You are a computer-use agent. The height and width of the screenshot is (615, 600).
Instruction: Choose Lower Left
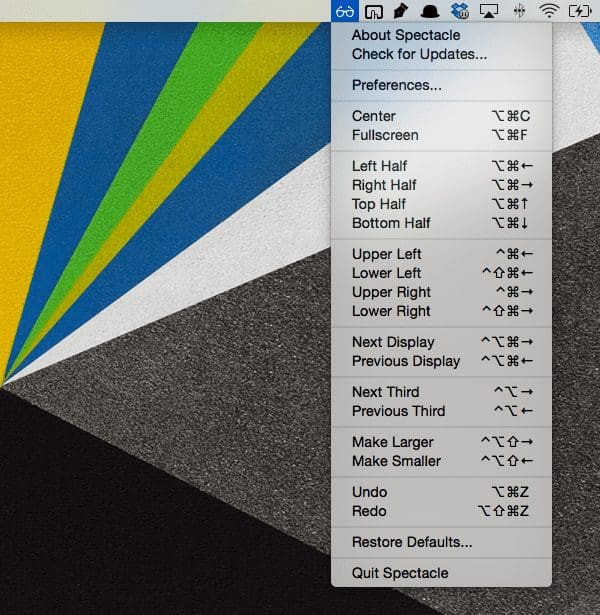(x=441, y=273)
